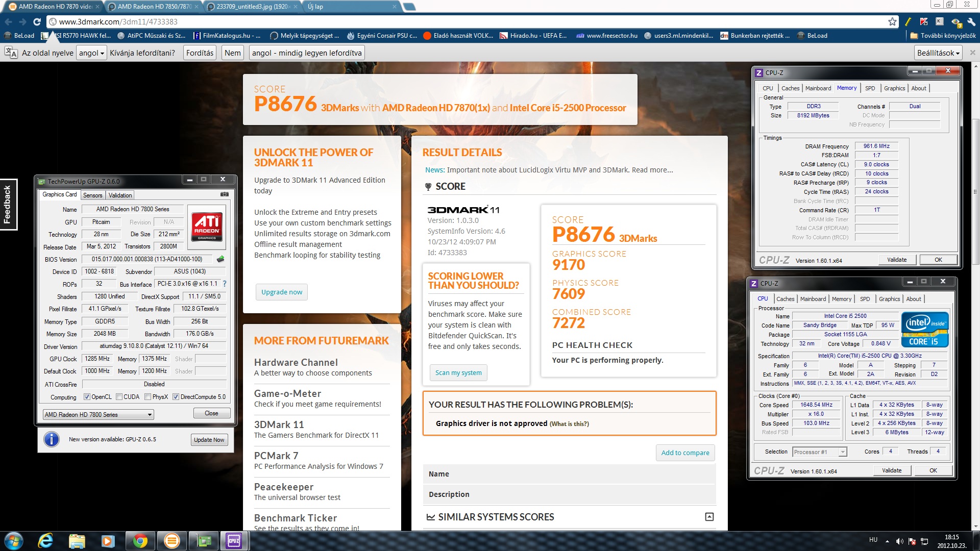The image size is (980, 551).
Task: Click OK in the lower CPU-Z window
Action: point(933,470)
